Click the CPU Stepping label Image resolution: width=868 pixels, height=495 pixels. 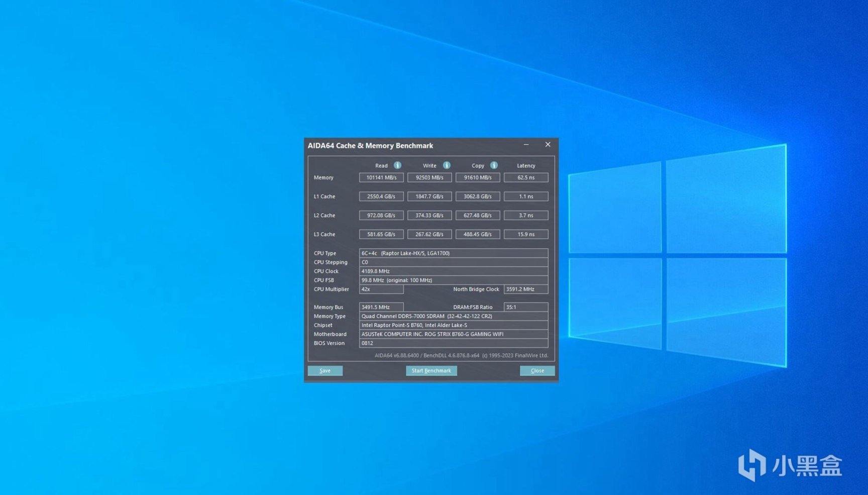coord(331,262)
